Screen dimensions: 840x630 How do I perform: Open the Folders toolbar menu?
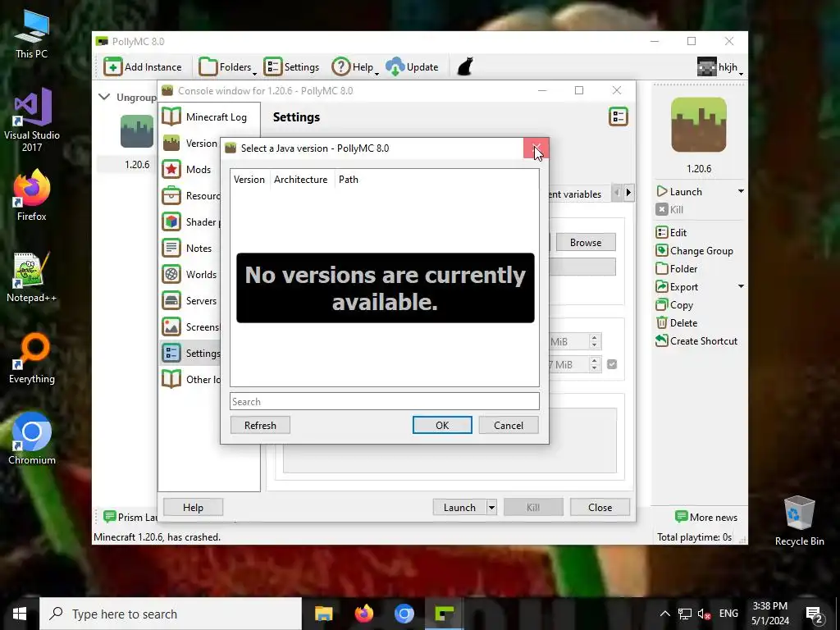pyautogui.click(x=227, y=67)
